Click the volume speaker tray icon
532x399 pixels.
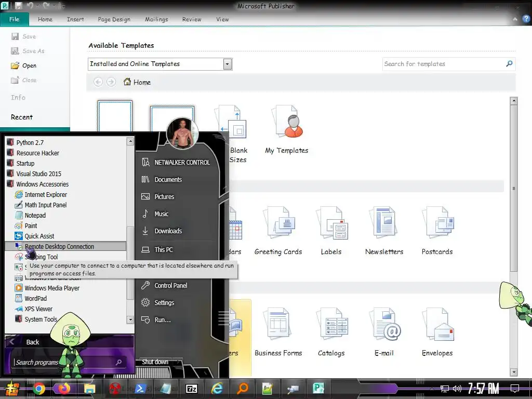point(457,389)
